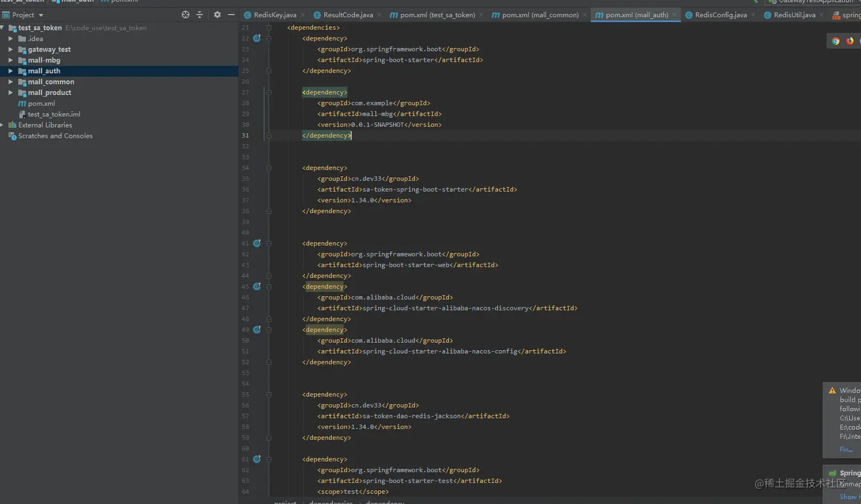This screenshot has width=861, height=504.
Task: Open in Chrome browser icon
Action: click(x=835, y=41)
